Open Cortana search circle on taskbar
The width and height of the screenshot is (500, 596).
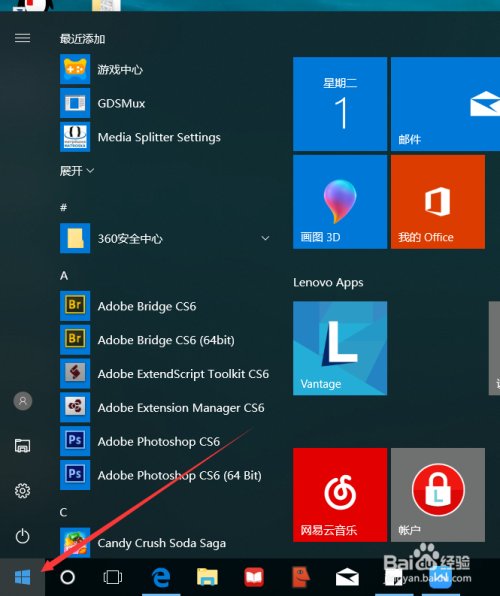(68, 577)
